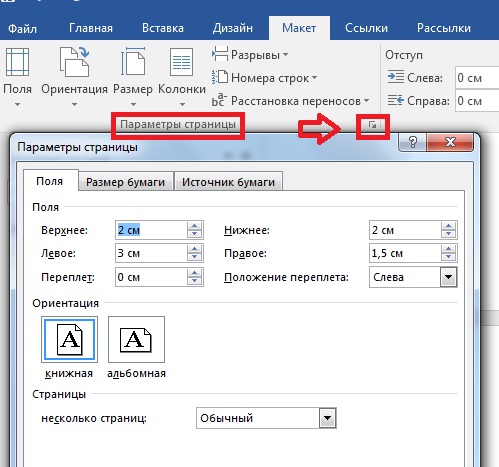Expand the Номера строк menu
Screen dimensions: 499x467
(264, 78)
